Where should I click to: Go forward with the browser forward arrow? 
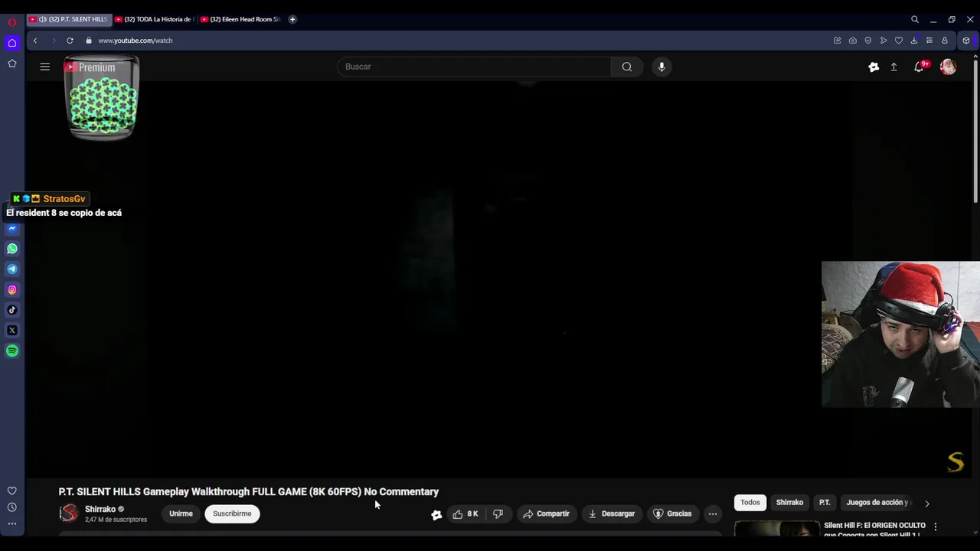click(53, 41)
